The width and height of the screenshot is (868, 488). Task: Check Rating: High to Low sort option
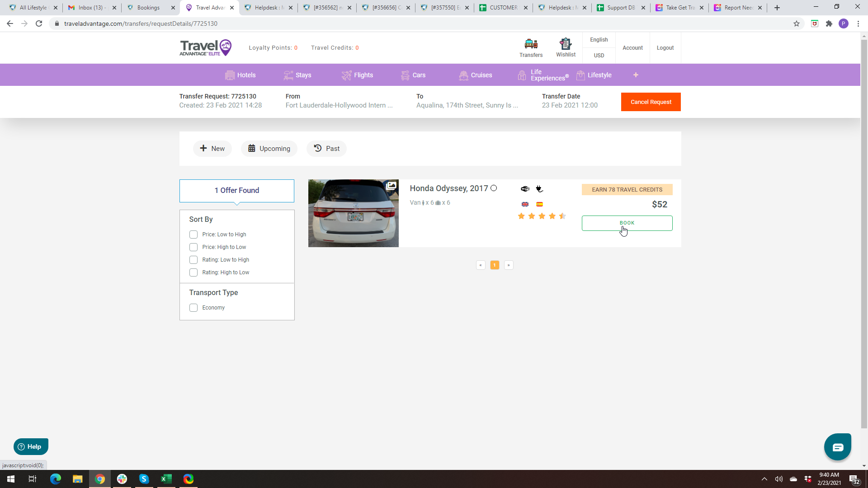193,272
